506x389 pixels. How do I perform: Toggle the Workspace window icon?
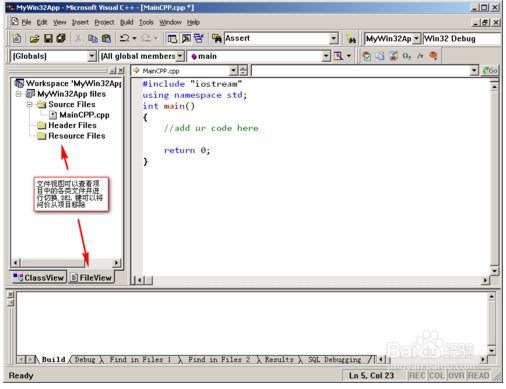pyautogui.click(x=172, y=39)
